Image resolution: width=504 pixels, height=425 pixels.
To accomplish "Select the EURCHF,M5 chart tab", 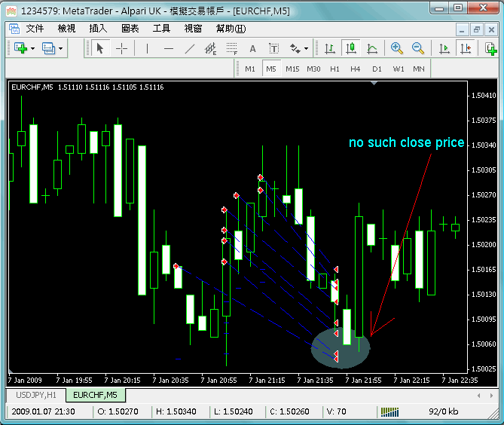I will point(96,395).
